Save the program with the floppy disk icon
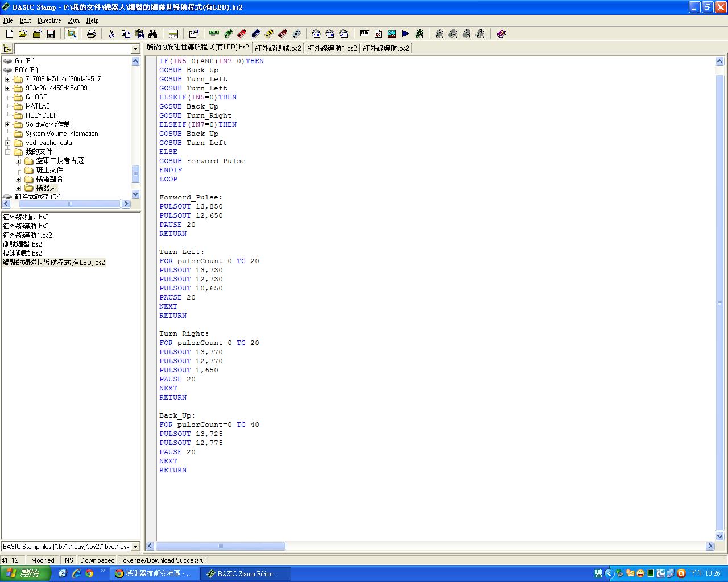This screenshot has height=582, width=728. [x=51, y=34]
